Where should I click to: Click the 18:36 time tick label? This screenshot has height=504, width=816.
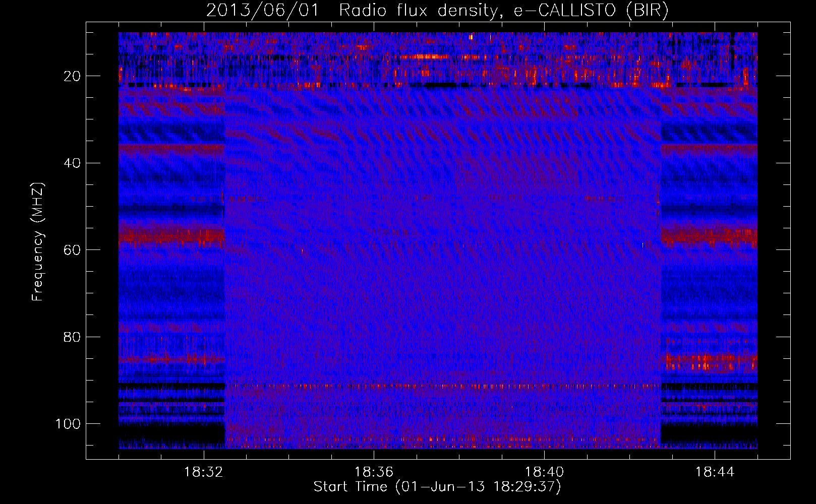pyautogui.click(x=374, y=472)
